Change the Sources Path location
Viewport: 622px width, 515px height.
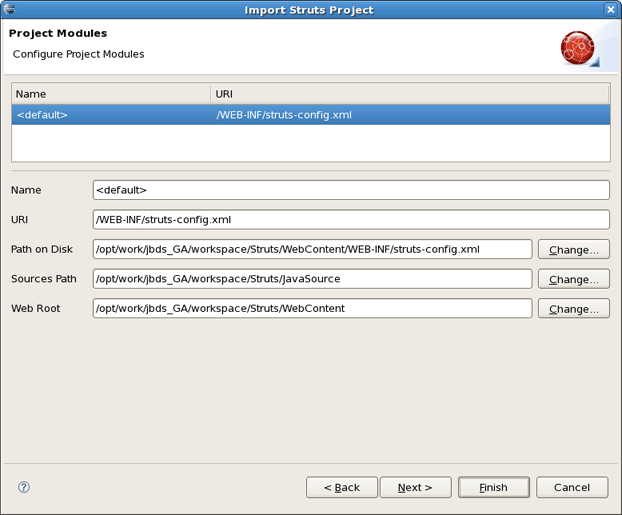573,280
